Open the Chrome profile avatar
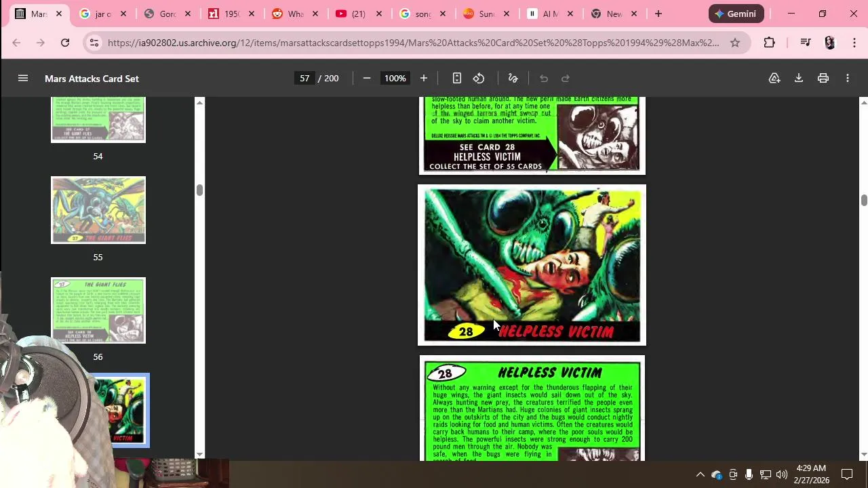The image size is (868, 488). click(x=830, y=43)
